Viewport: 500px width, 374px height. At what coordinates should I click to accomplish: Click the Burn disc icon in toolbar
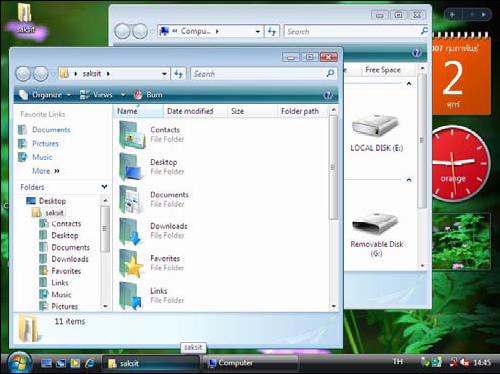tap(138, 95)
